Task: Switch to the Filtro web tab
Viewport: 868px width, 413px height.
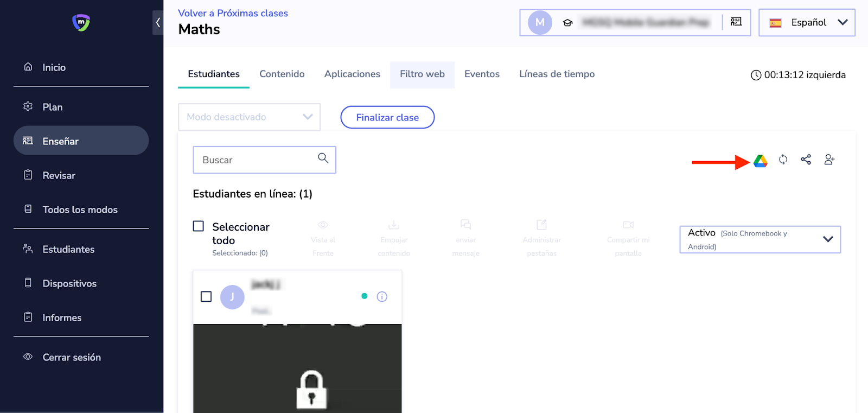Action: click(422, 74)
